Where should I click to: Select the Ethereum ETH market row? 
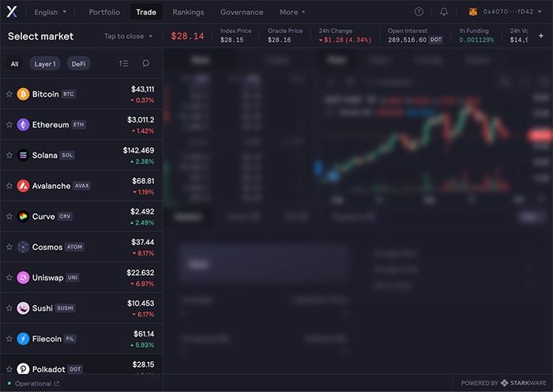coord(81,125)
